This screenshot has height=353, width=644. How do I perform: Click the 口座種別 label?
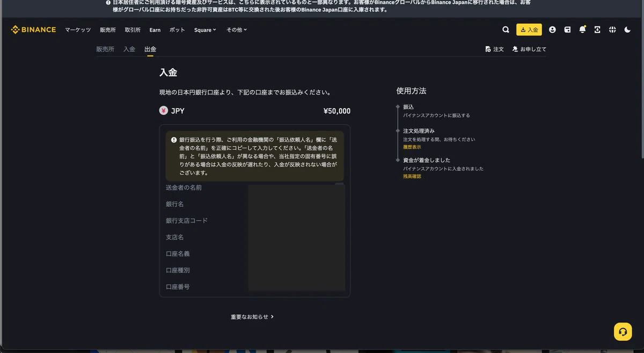point(178,270)
